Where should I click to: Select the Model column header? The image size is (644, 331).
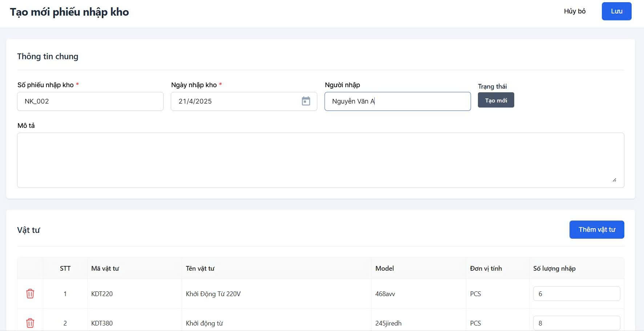385,269
